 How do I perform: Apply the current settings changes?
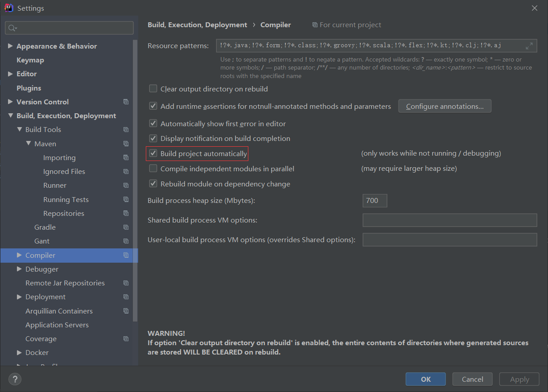pos(519,379)
